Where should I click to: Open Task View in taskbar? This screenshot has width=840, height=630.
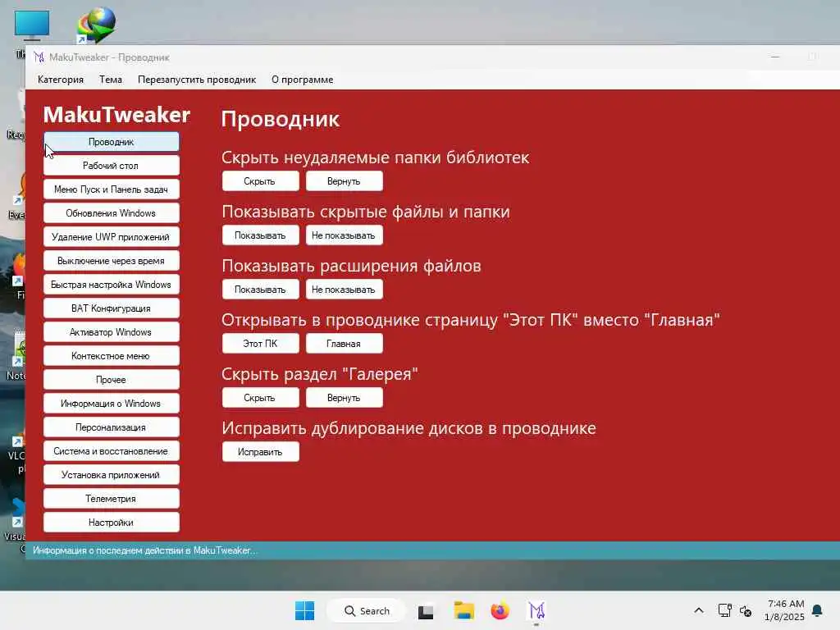tap(426, 611)
